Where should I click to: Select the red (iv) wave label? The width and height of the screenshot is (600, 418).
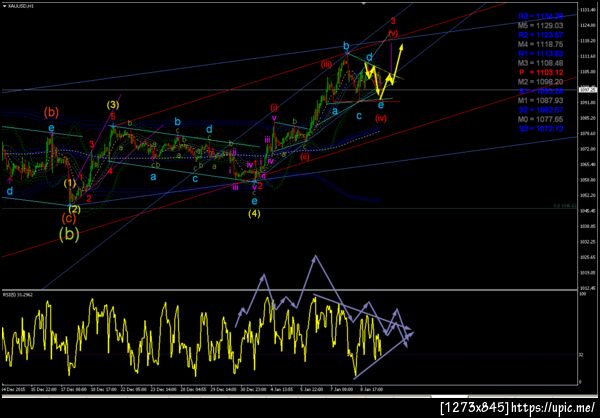point(381,118)
